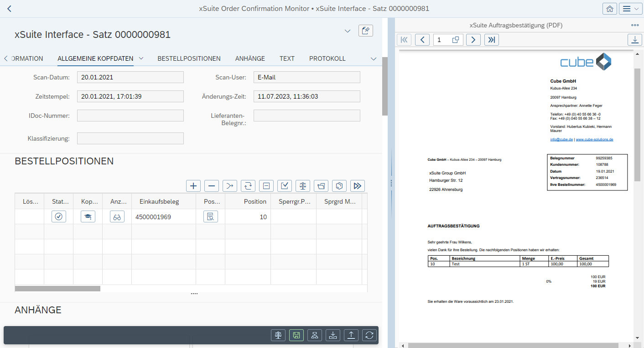Click the chevron next to the Satz title
This screenshot has height=348, width=644.
[x=348, y=31]
